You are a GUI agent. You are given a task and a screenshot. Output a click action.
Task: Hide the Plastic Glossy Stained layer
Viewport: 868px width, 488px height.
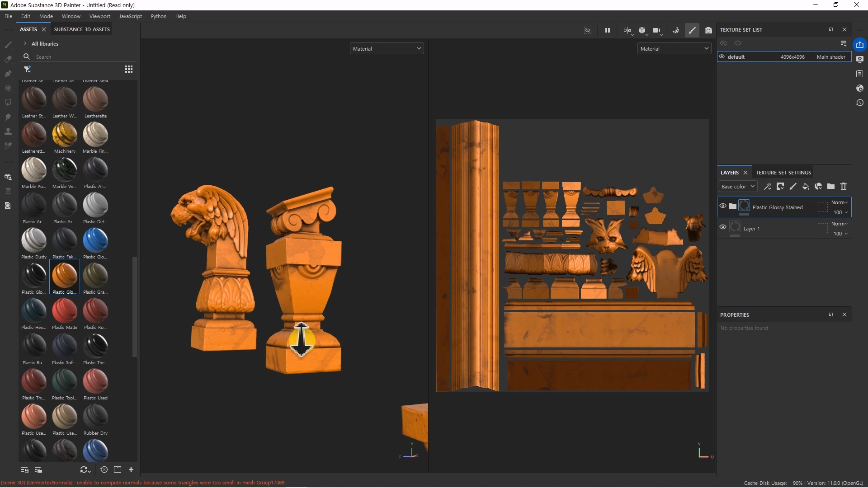click(723, 206)
